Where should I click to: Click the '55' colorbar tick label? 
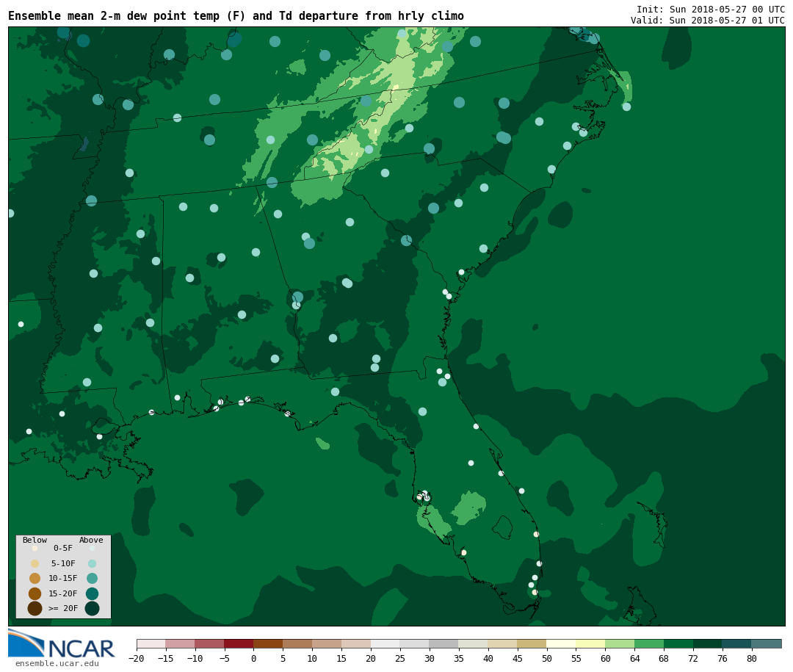(576, 659)
